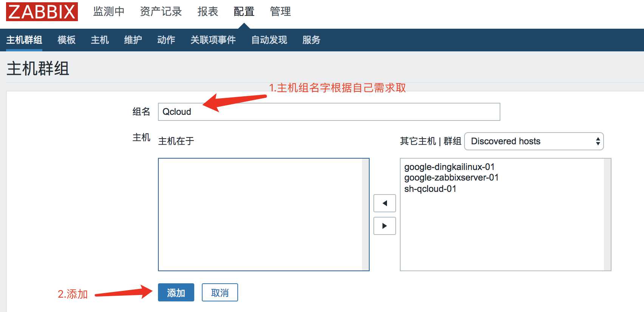Select google-dingkailinux-01 in other hosts list
The width and height of the screenshot is (644, 312).
tap(449, 167)
